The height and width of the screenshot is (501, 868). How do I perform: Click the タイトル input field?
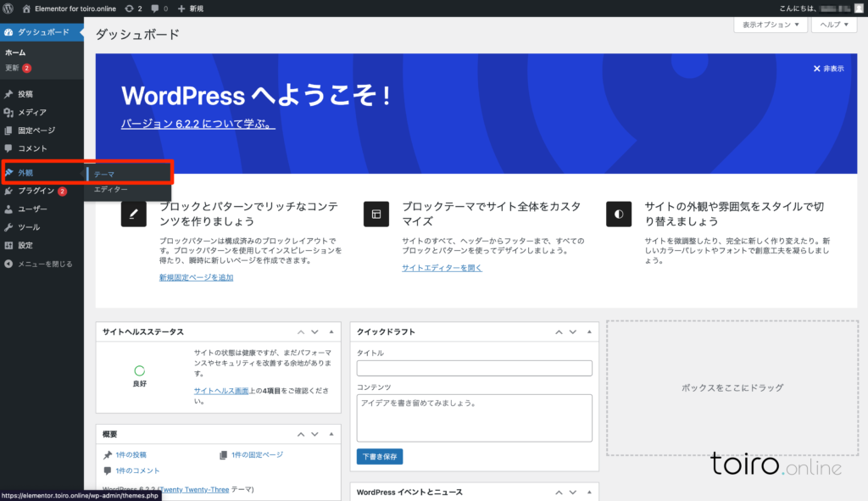[x=474, y=368]
